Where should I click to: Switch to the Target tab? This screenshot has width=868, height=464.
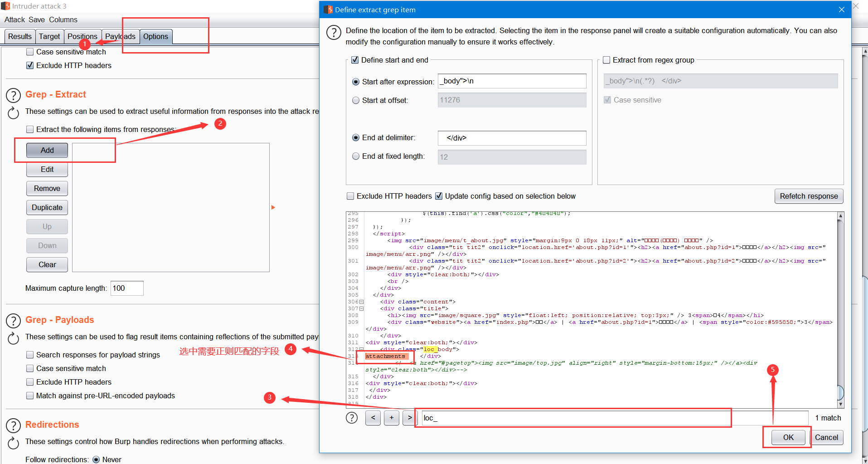tap(49, 36)
